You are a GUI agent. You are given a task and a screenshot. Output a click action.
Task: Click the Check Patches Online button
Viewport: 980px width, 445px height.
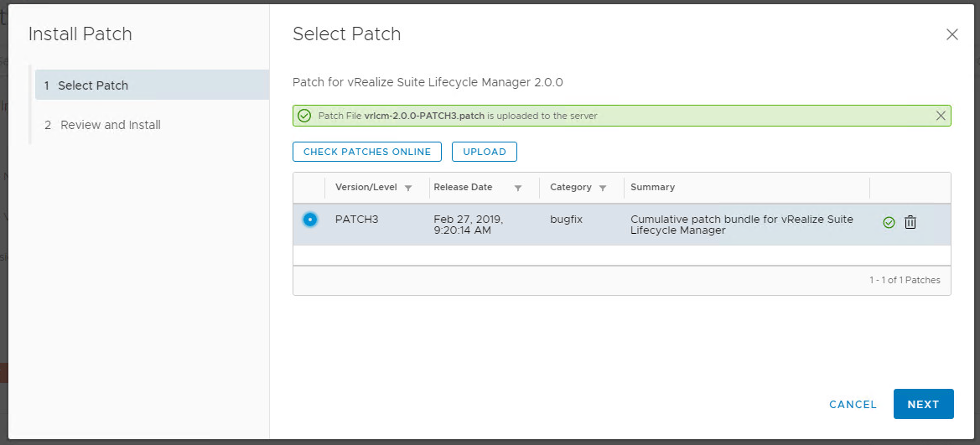click(367, 152)
